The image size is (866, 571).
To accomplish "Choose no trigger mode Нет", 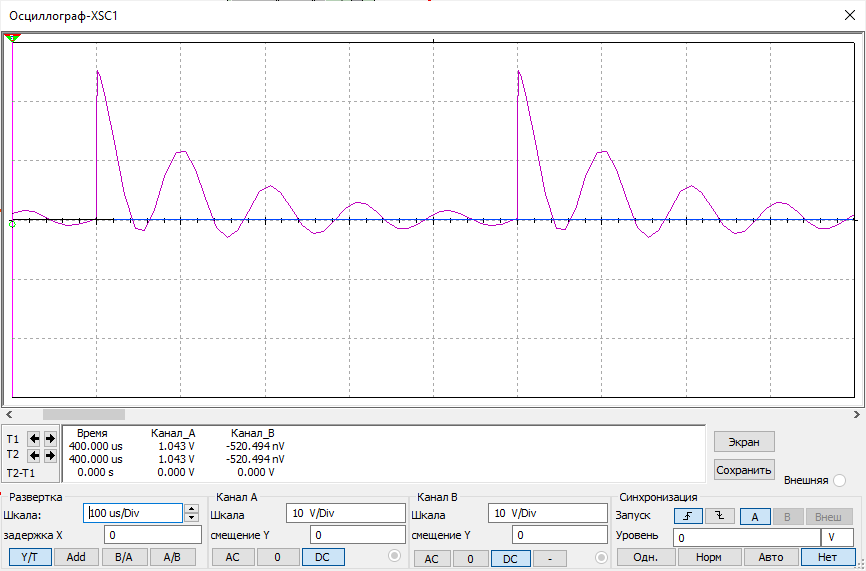I will [x=828, y=557].
